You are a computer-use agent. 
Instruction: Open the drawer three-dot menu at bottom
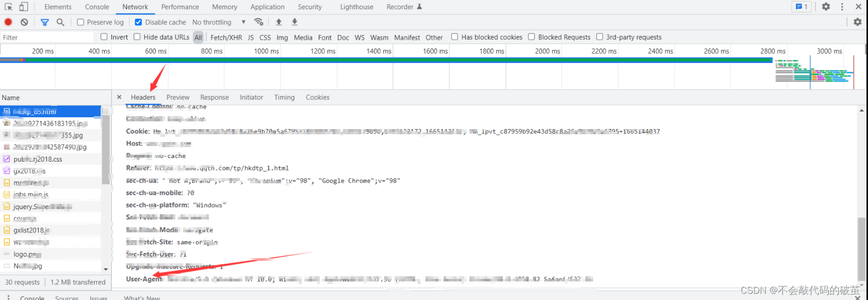[x=8, y=297]
